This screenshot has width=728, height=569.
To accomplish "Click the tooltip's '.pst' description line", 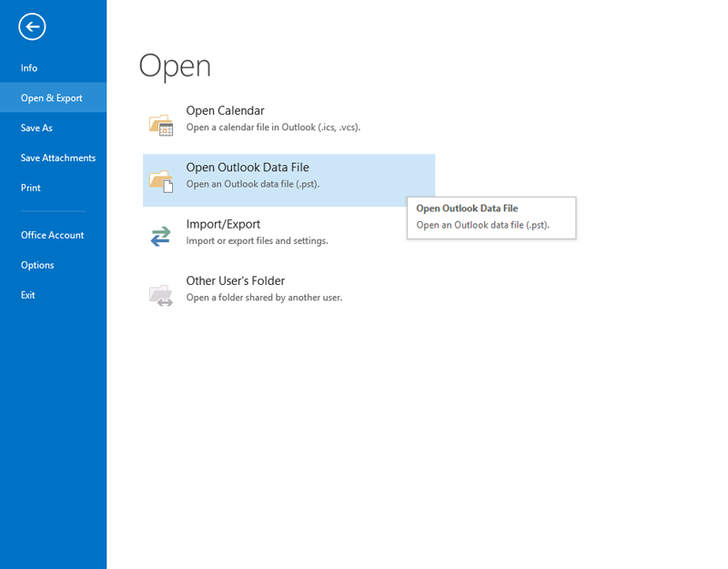I will tap(483, 225).
